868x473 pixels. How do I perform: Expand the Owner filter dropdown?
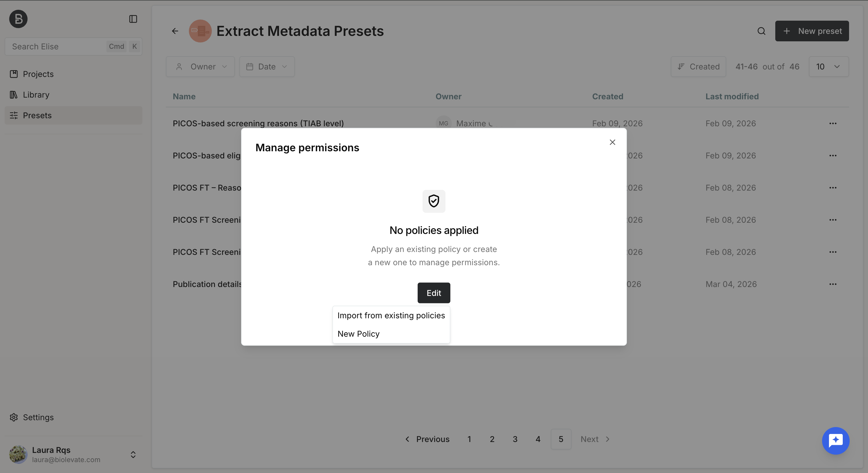(200, 66)
